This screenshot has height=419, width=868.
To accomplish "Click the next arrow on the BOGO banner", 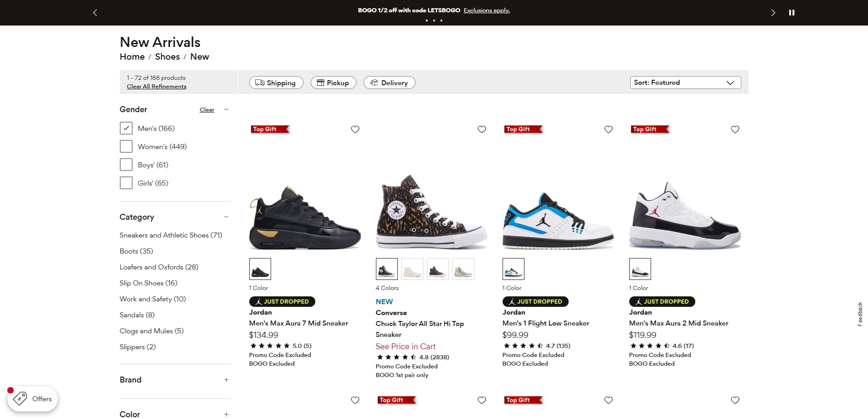I will pos(773,12).
